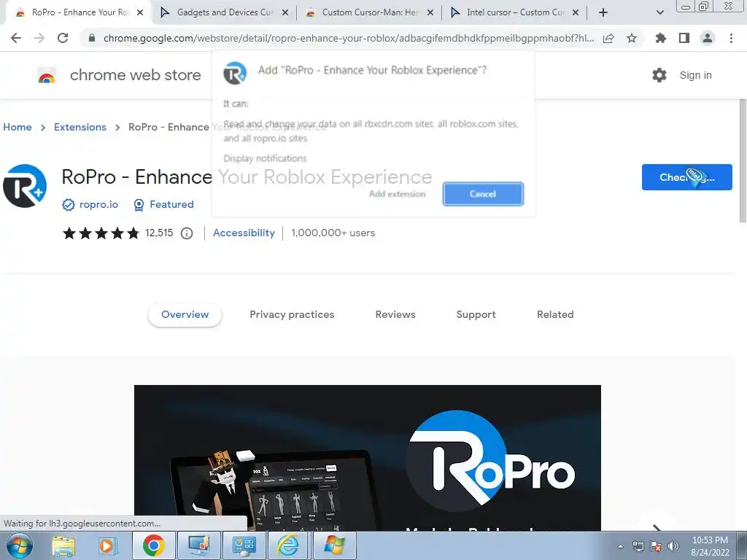Click Cancel in the add extension dialog

pos(483,194)
